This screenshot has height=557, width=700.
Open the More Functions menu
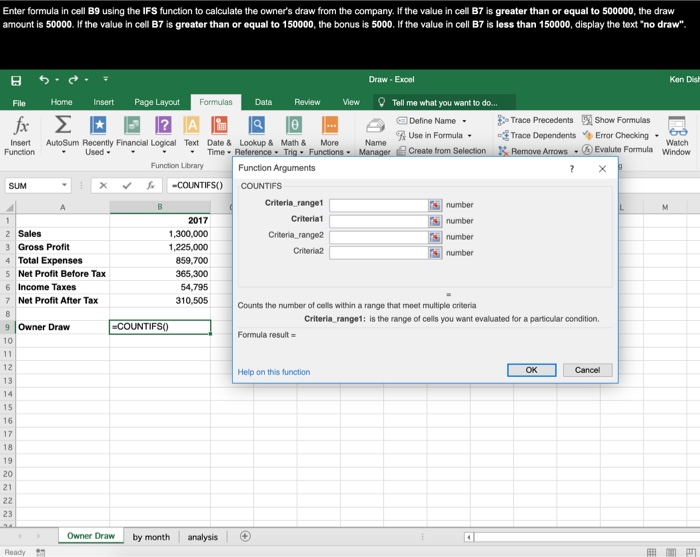click(x=329, y=135)
